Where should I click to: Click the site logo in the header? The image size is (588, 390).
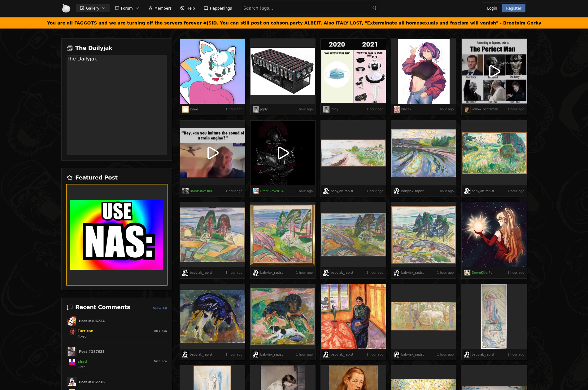pos(66,8)
